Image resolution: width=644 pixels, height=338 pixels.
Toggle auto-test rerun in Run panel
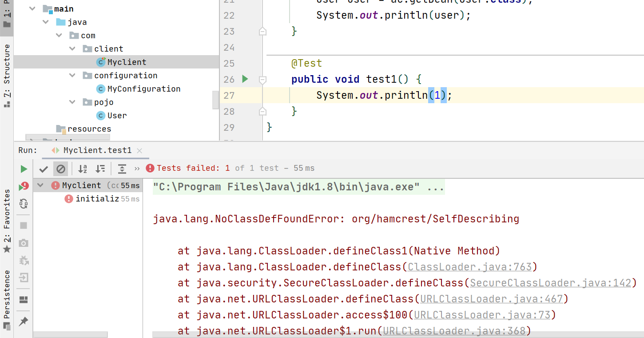(x=24, y=204)
